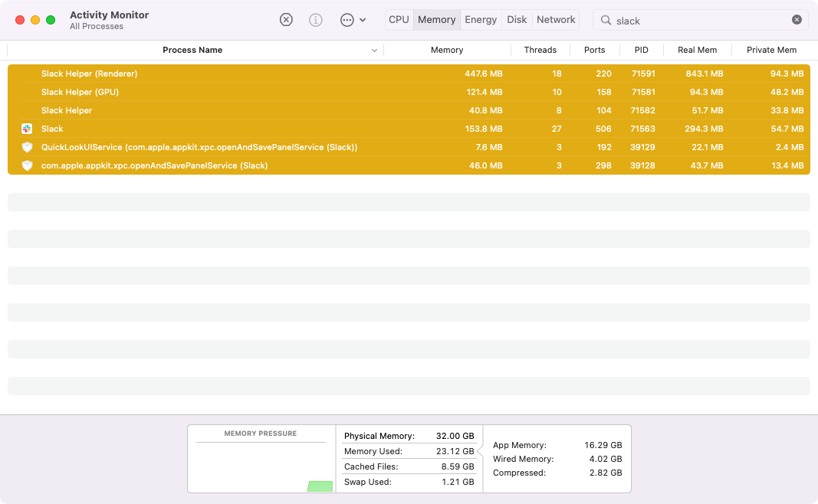Select the Network tab

(556, 20)
